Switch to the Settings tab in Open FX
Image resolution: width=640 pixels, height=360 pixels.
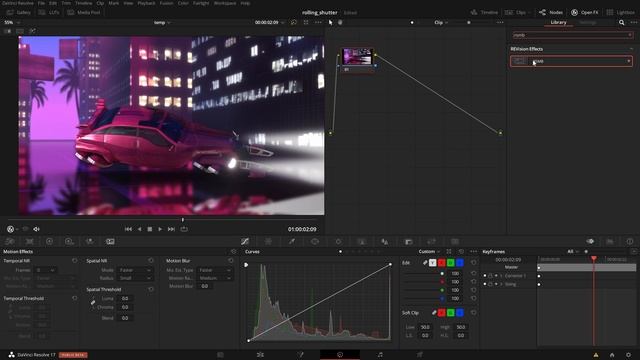(588, 22)
